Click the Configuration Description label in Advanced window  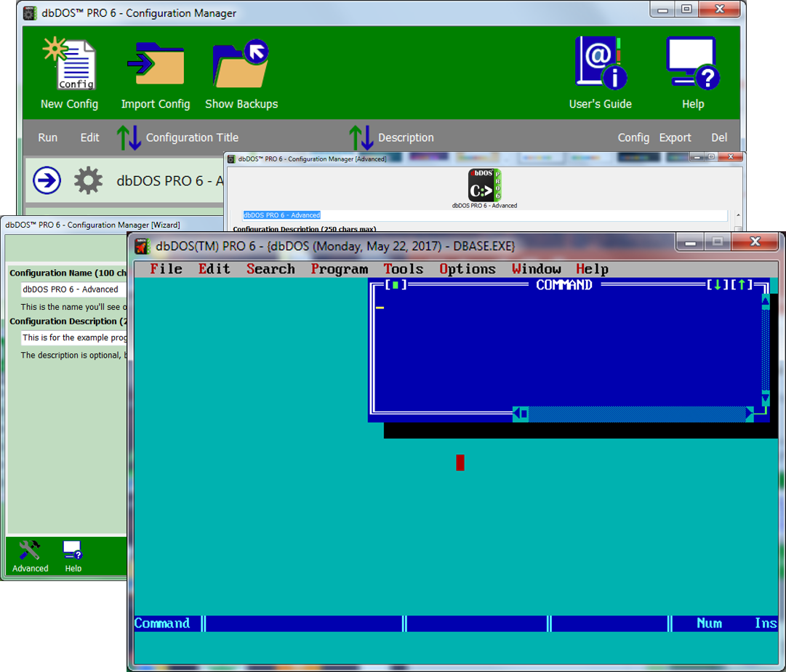click(x=304, y=228)
